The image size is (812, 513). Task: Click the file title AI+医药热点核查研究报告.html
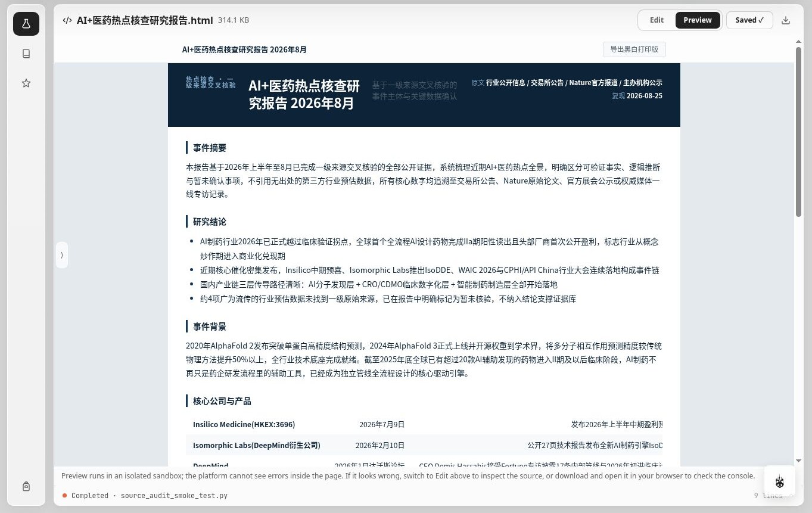tap(145, 20)
